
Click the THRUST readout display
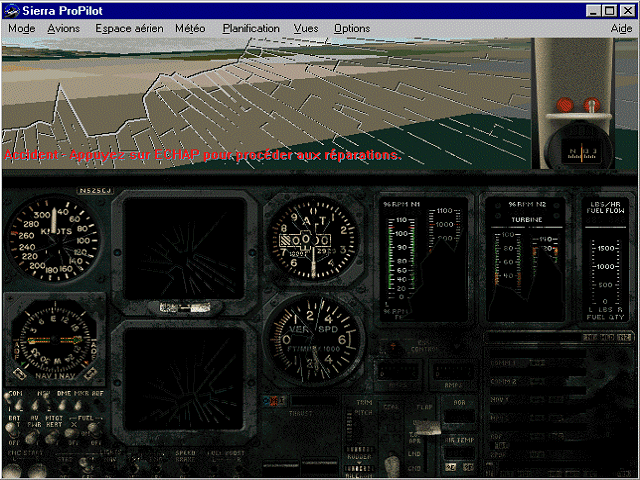pos(314,401)
